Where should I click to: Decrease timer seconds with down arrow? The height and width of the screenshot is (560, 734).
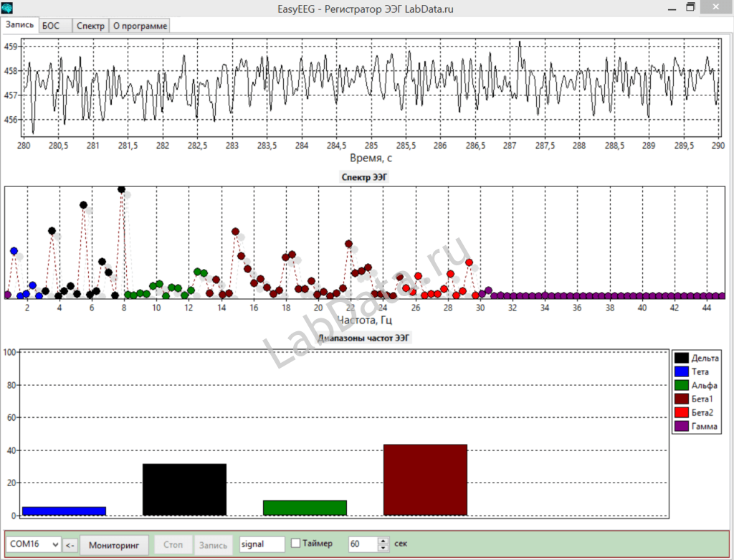pos(383,548)
